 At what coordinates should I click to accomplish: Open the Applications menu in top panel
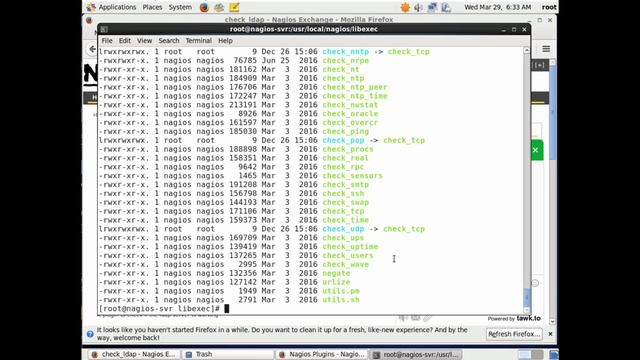(x=112, y=7)
